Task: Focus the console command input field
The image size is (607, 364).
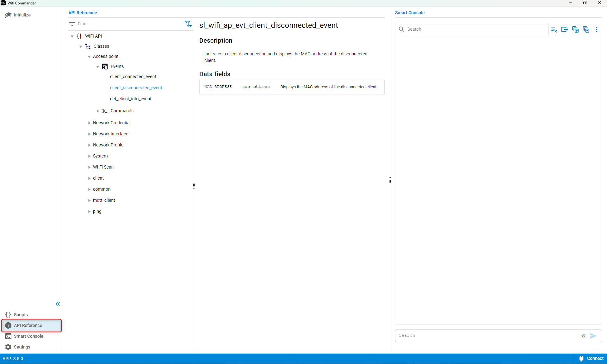Action: point(488,336)
